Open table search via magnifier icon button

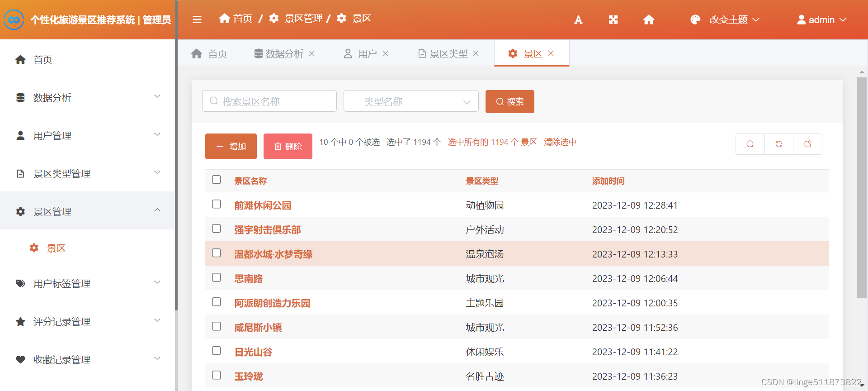point(750,144)
